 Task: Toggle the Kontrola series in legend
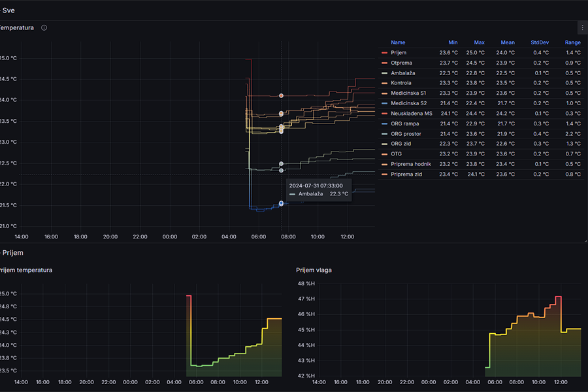click(401, 83)
